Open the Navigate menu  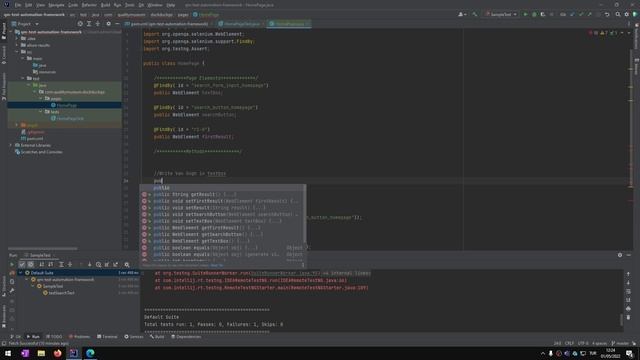point(56,5)
